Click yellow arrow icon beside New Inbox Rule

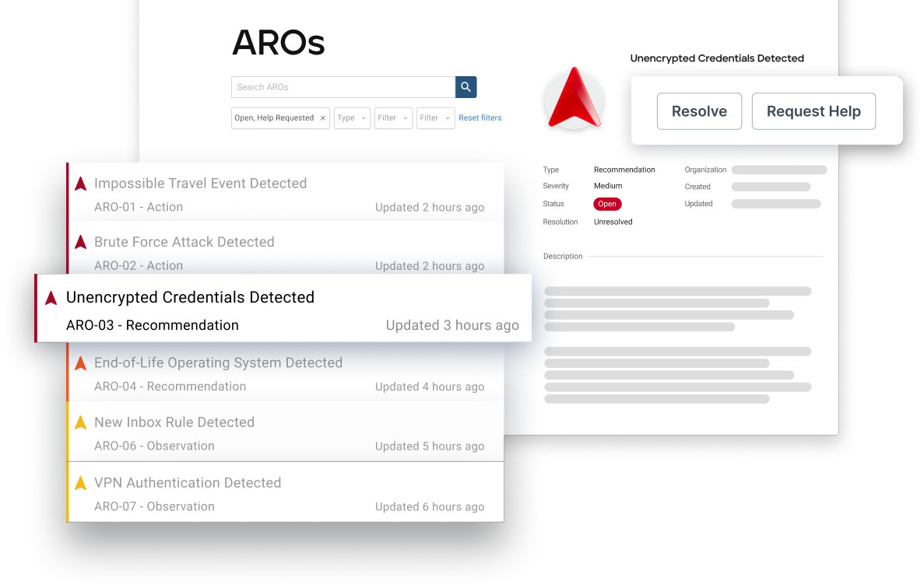point(80,423)
